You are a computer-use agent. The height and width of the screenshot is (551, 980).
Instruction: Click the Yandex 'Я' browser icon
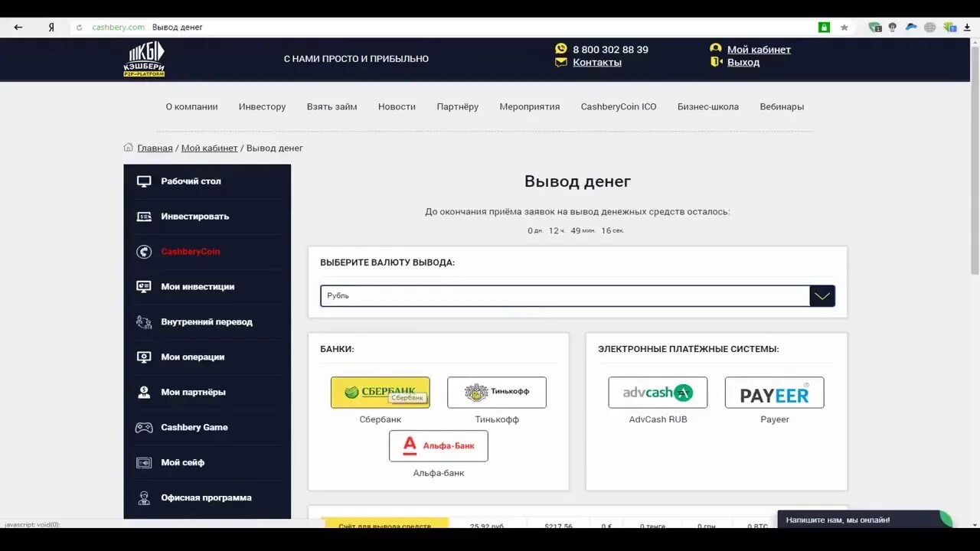(51, 27)
